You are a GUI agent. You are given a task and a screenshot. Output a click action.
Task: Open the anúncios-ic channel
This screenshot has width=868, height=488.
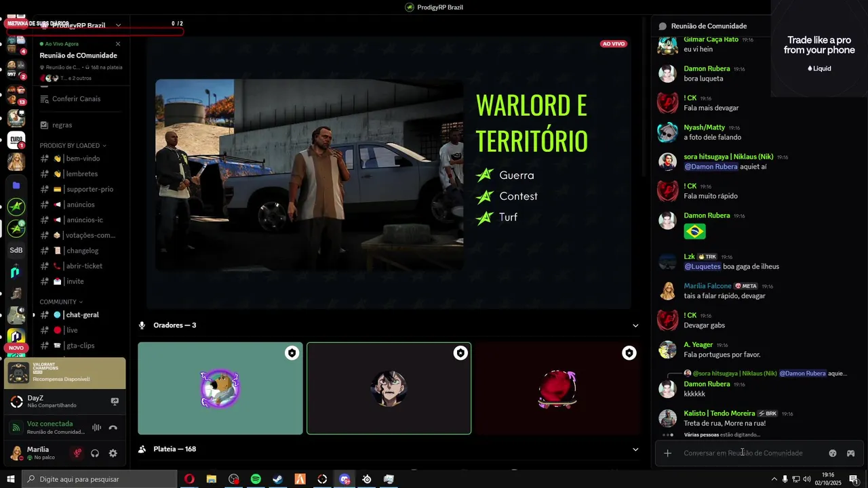pyautogui.click(x=81, y=220)
